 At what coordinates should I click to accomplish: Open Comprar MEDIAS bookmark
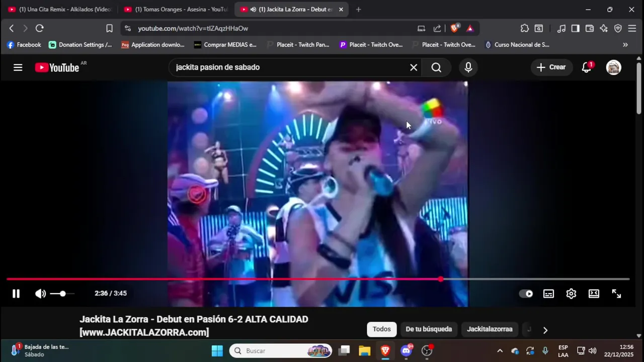(x=225, y=45)
